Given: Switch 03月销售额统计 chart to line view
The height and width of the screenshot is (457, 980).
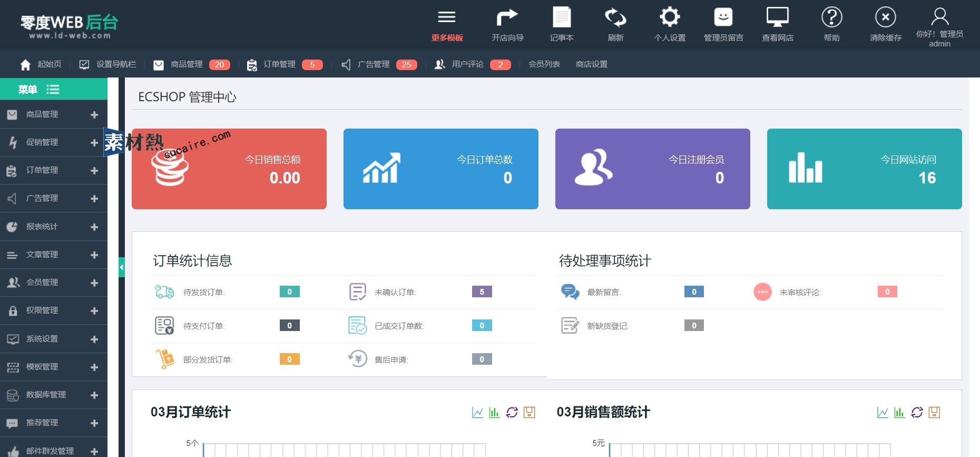Looking at the screenshot, I should 883,412.
